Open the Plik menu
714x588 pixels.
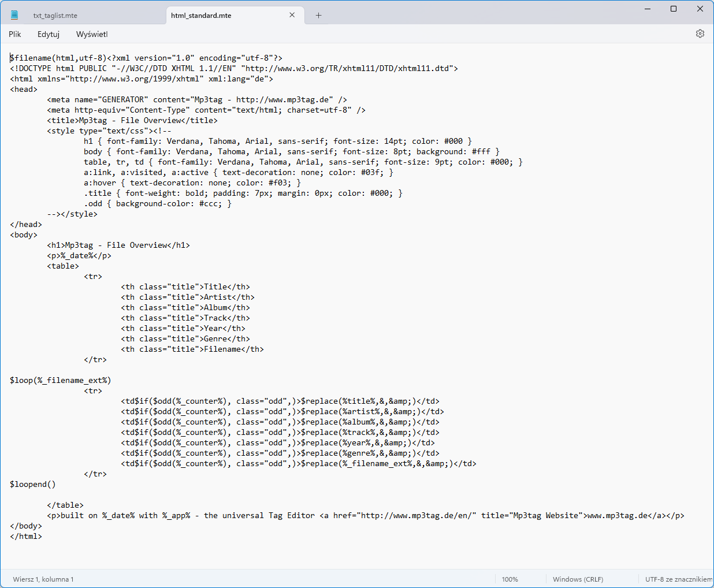pos(15,34)
